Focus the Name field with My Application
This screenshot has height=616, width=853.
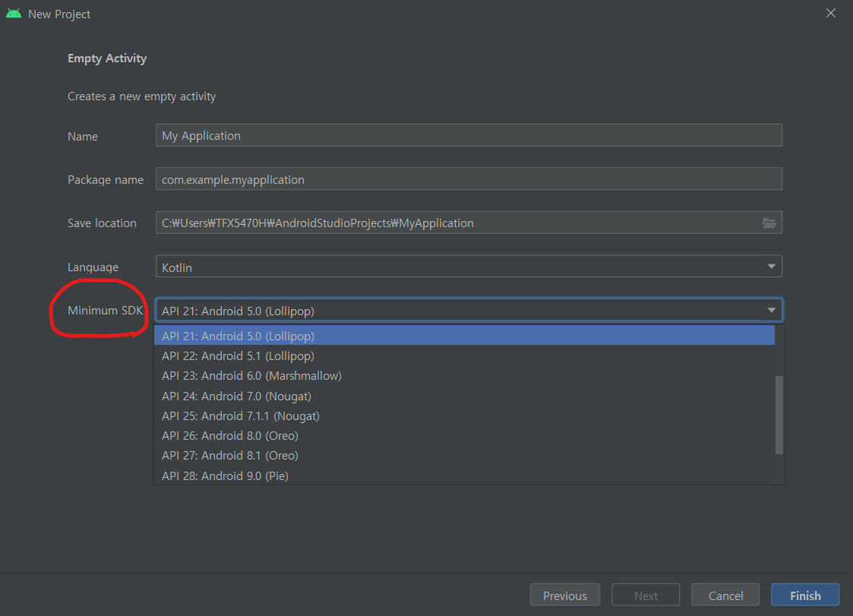coord(469,135)
